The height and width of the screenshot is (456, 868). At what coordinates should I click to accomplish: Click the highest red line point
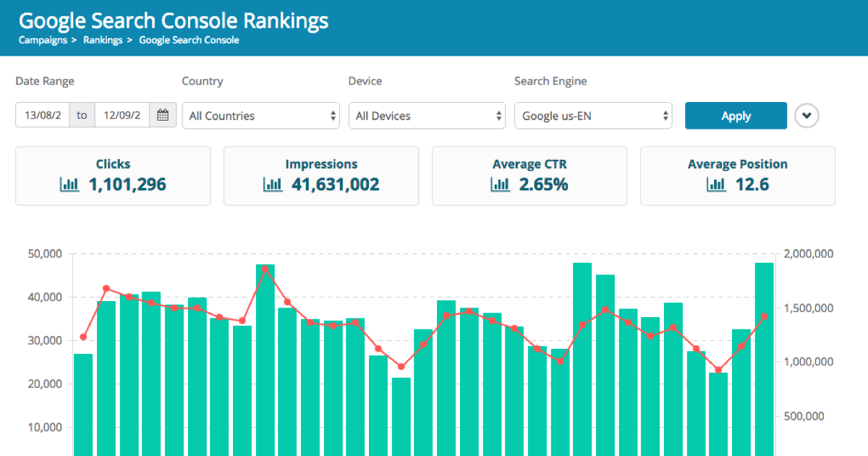coord(265,269)
